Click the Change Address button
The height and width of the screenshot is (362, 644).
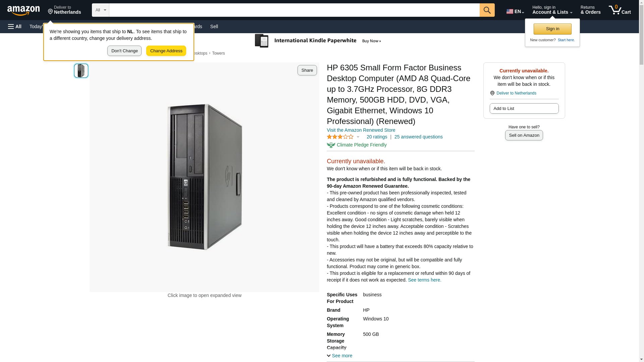tap(166, 51)
